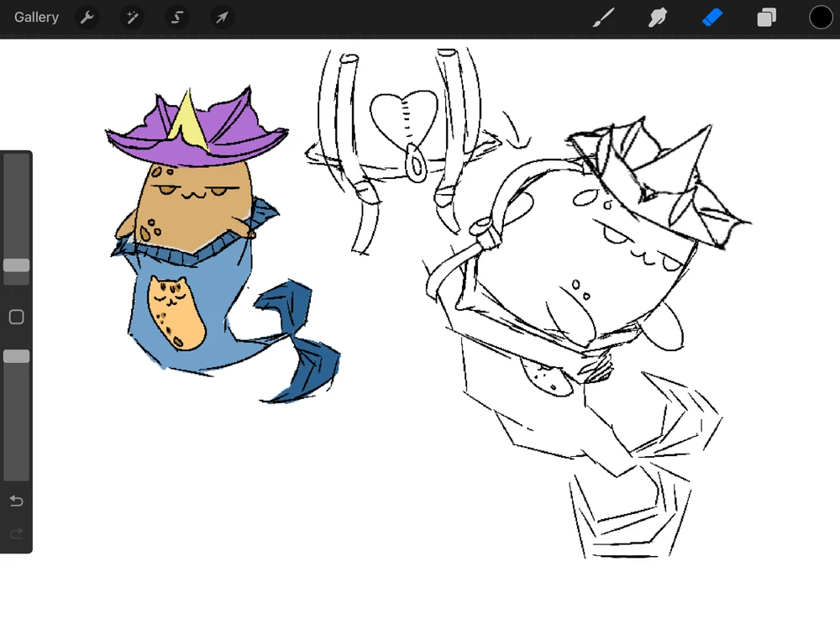Open the Actions wrench menu
This screenshot has height=630, width=840.
(x=87, y=18)
